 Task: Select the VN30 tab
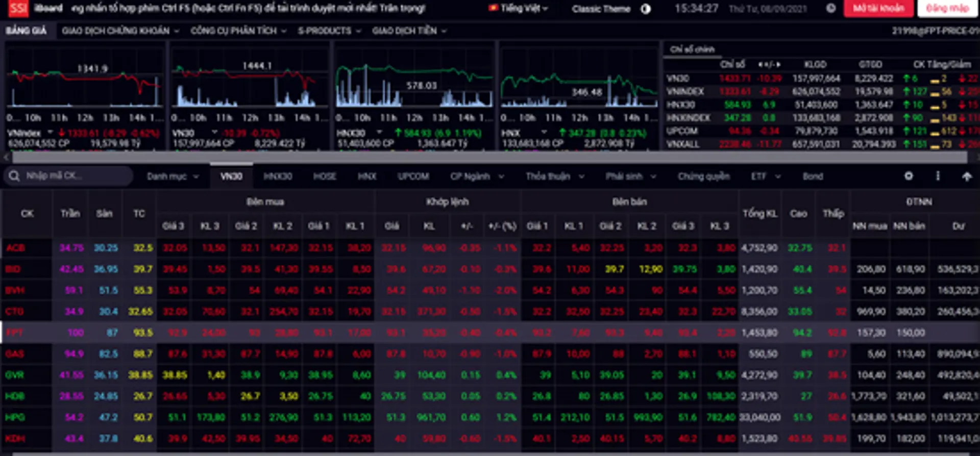pos(231,176)
